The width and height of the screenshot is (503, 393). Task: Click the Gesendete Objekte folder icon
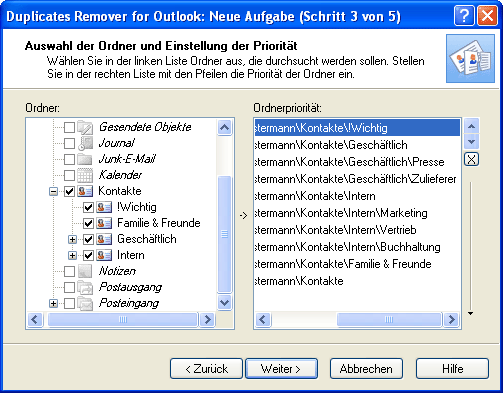pyautogui.click(x=85, y=127)
